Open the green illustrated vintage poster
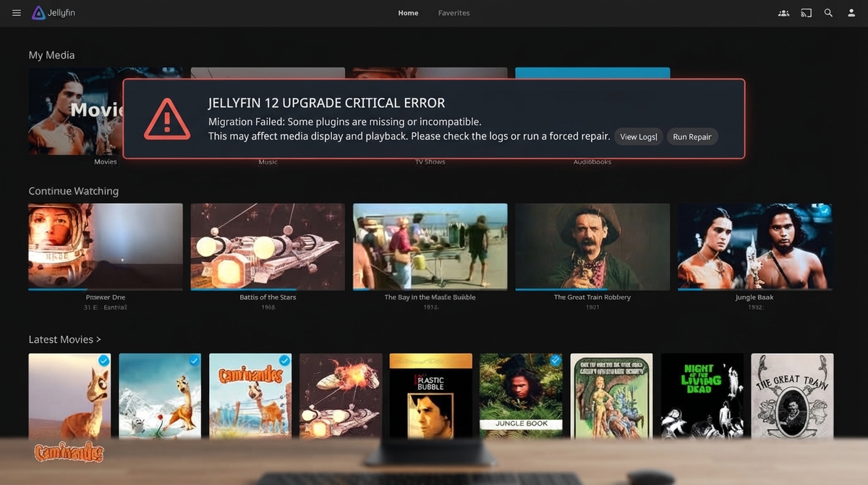Screen dimensions: 868x485 (612, 396)
